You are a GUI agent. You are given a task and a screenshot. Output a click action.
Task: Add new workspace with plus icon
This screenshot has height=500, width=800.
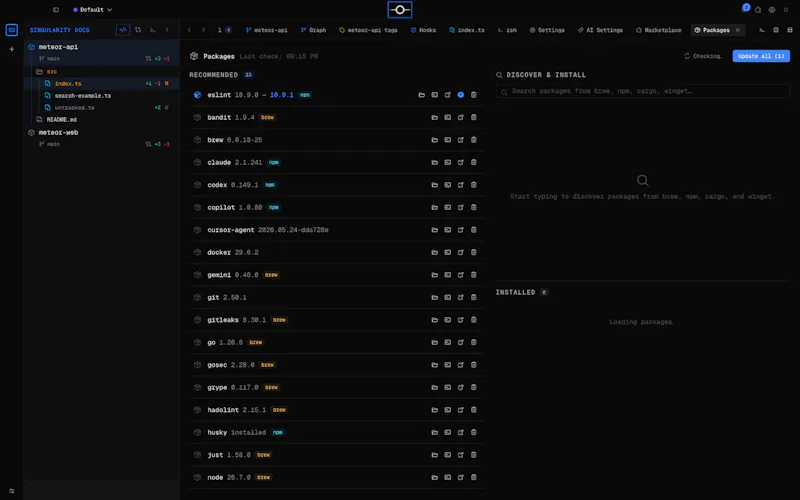[12, 49]
